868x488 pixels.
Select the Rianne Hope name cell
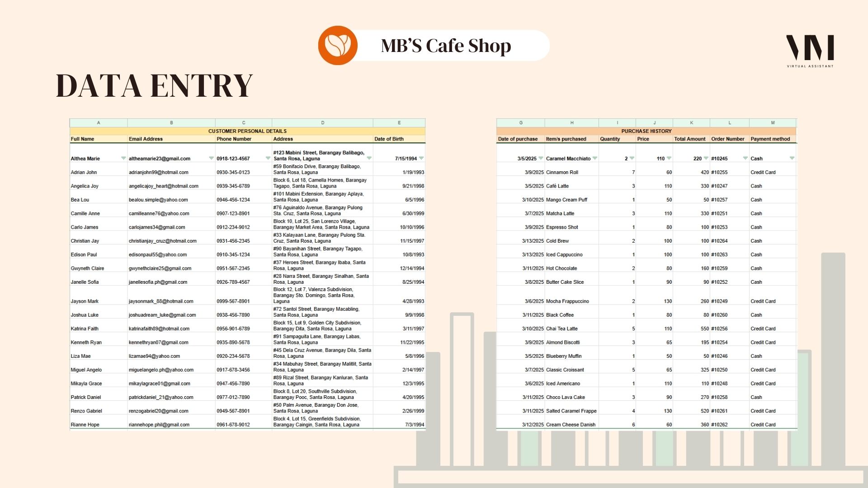(x=85, y=425)
